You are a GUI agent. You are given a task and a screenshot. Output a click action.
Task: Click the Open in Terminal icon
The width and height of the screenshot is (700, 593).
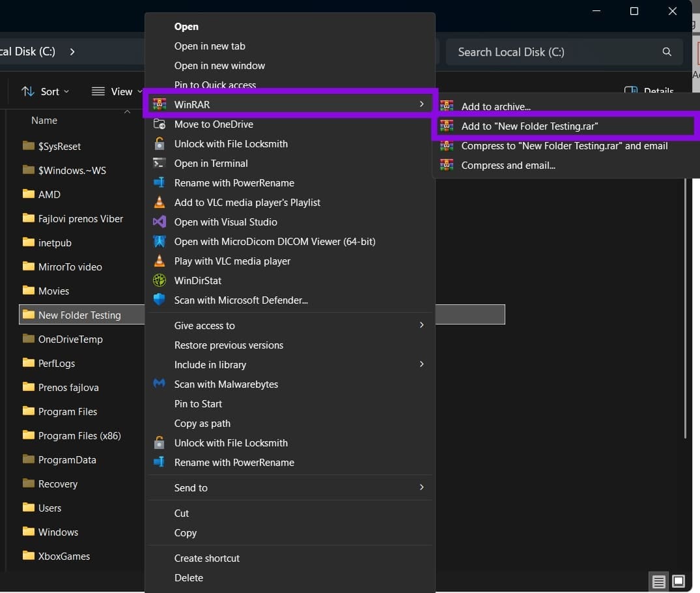160,163
